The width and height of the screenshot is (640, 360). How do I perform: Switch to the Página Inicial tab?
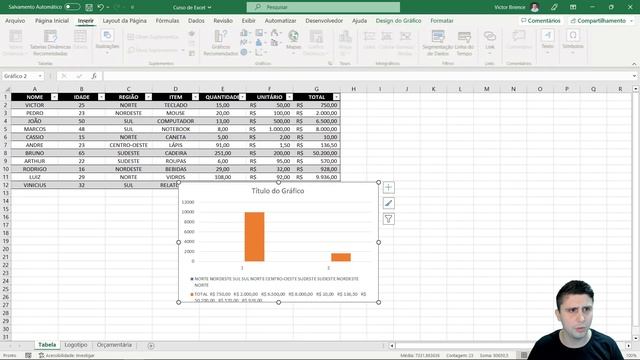52,20
